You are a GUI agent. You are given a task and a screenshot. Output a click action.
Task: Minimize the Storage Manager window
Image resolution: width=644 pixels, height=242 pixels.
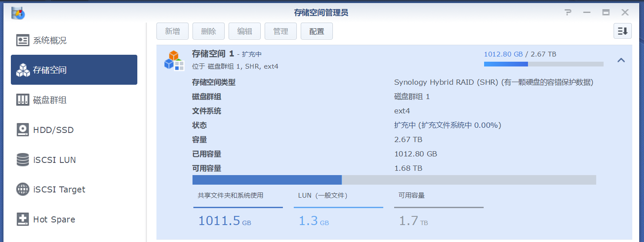coord(587,13)
